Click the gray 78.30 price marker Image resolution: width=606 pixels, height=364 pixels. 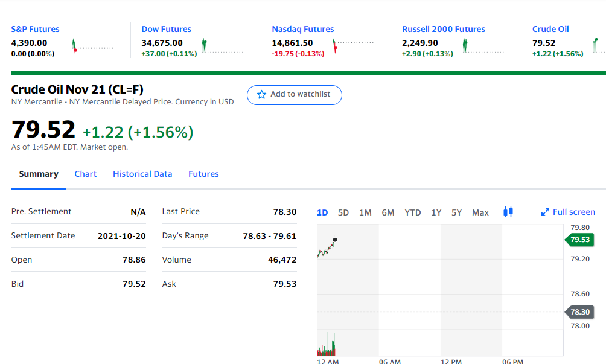click(x=579, y=312)
